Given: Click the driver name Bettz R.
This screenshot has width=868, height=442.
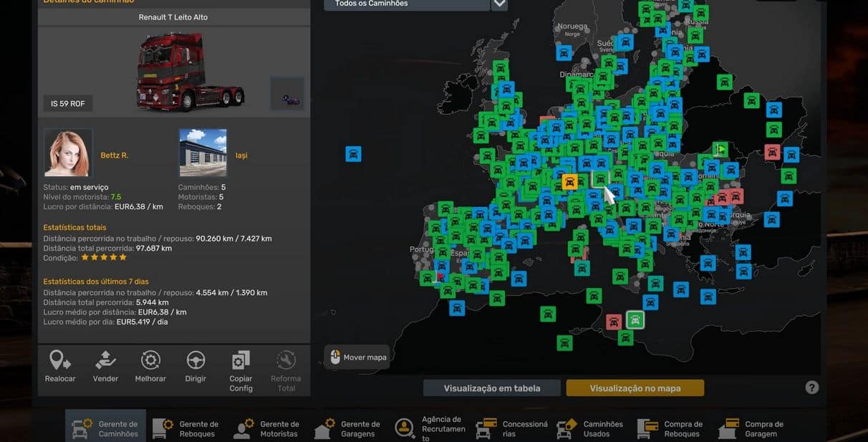Looking at the screenshot, I should click(x=115, y=155).
